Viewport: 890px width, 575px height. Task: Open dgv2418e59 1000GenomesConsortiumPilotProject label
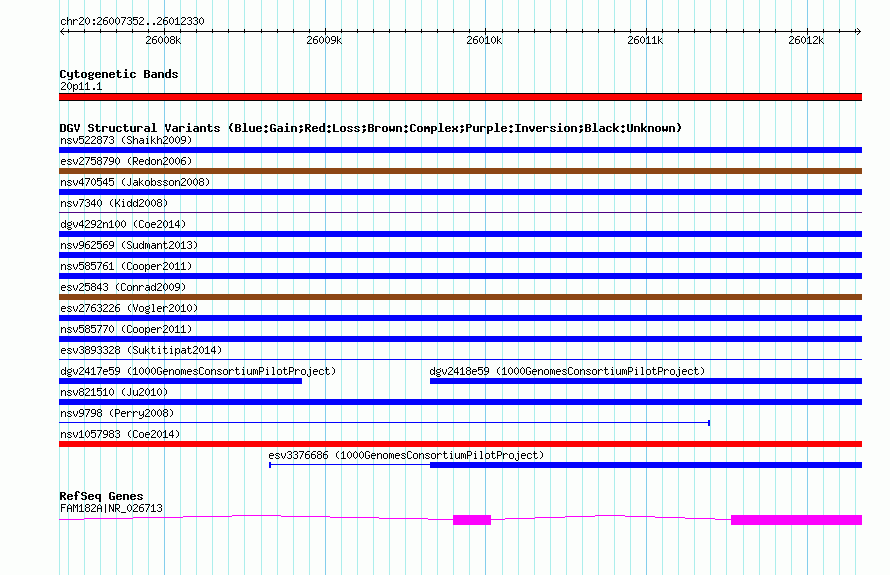click(567, 371)
